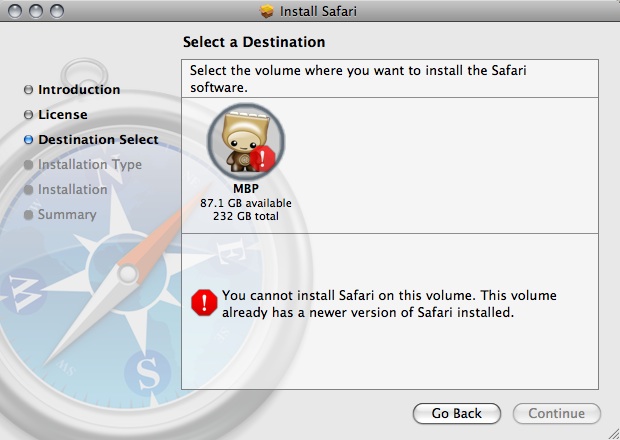Click the Install Safari window title
620x440 pixels.
tap(318, 11)
